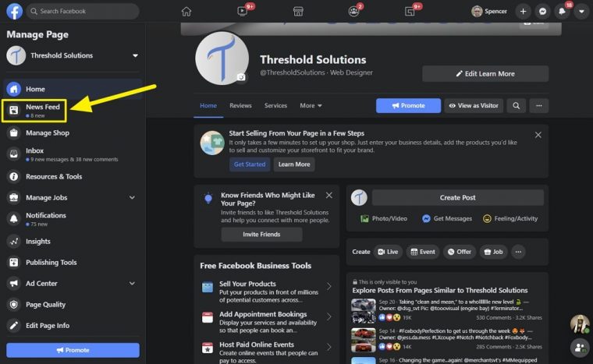Click the Edit Page Info pencil icon
The width and height of the screenshot is (593, 364).
point(13,326)
